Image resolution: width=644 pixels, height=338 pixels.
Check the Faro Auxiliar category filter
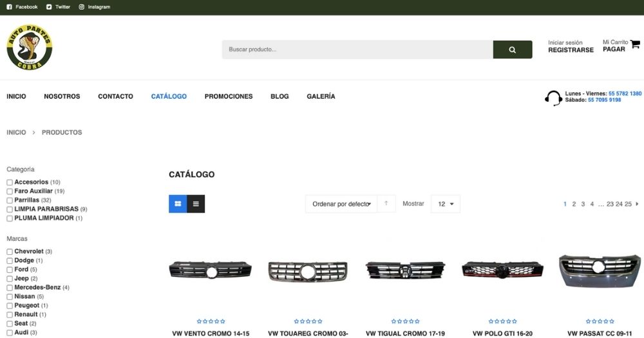(x=10, y=191)
